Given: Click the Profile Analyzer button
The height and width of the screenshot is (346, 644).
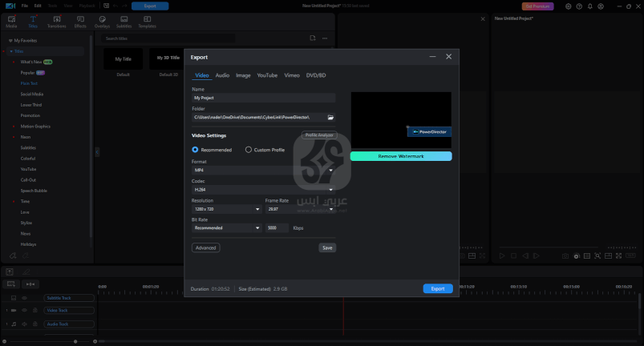Looking at the screenshot, I should point(319,135).
